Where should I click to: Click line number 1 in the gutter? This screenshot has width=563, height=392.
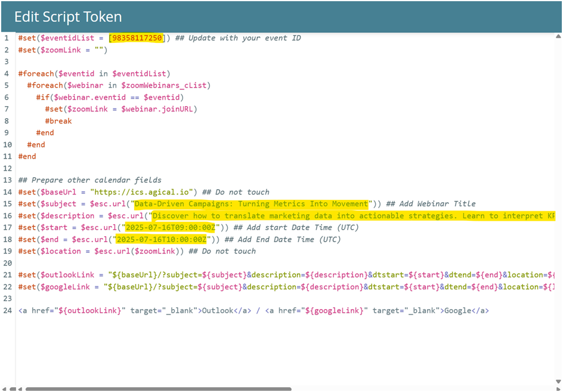pos(6,38)
